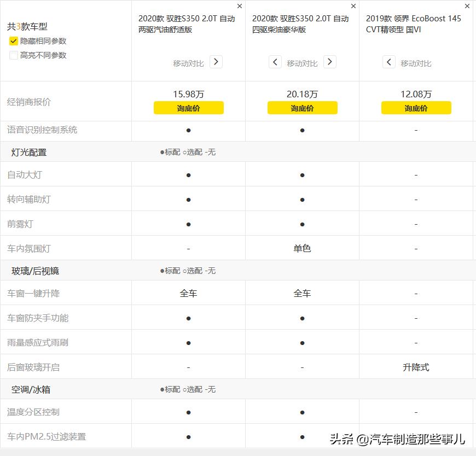476x456 pixels.
Task: Remove the 两驱汽油舒适版 column via its X icon
Action: tap(239, 7)
